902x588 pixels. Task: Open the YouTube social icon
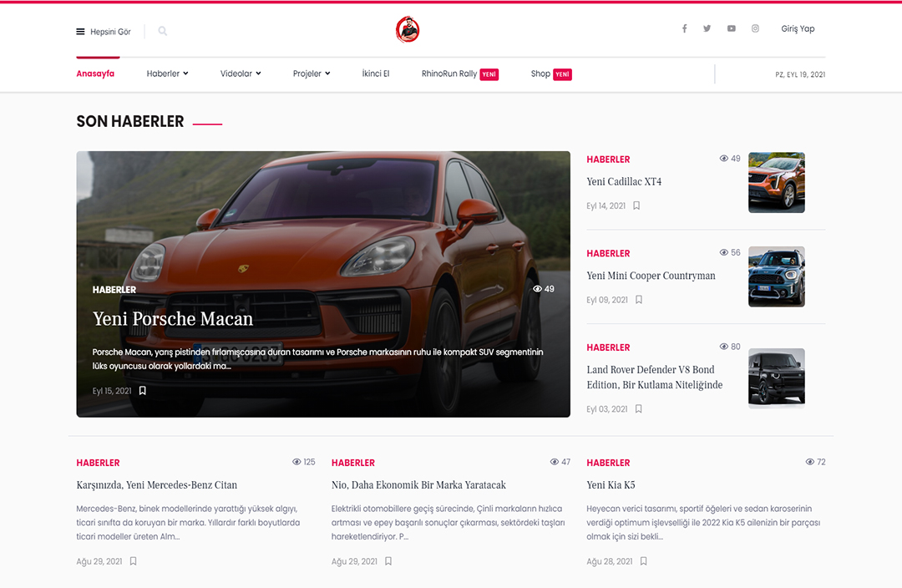pyautogui.click(x=731, y=28)
